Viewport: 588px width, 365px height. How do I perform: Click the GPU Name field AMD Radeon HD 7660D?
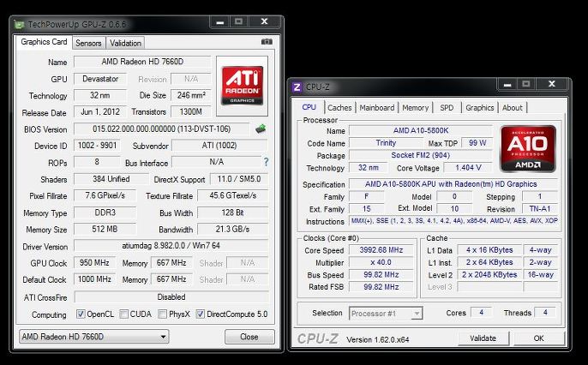pos(142,62)
